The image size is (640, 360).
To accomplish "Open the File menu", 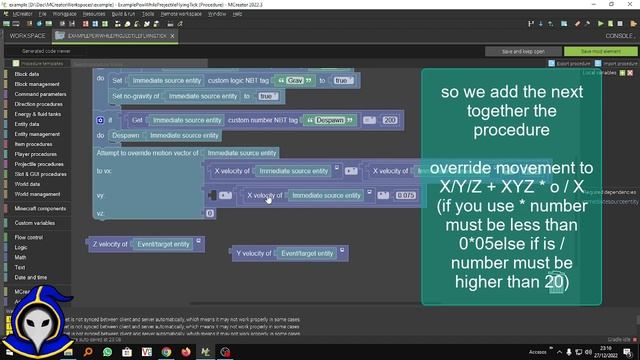I will pyautogui.click(x=42, y=14).
